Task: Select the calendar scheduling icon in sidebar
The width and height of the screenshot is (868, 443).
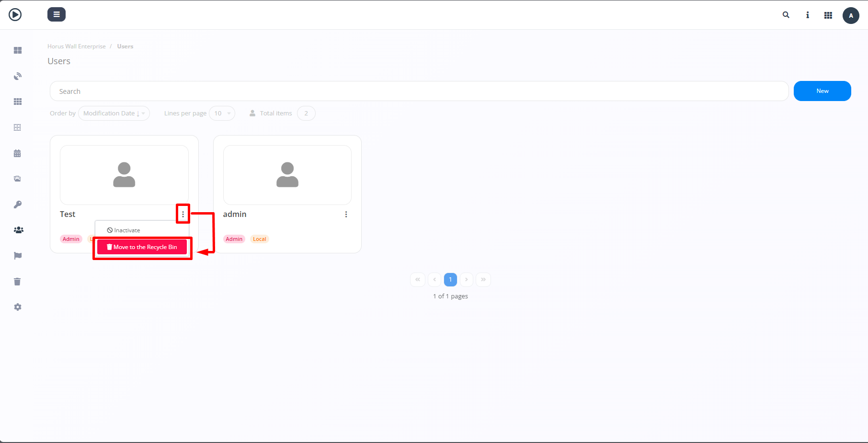Action: 18,153
